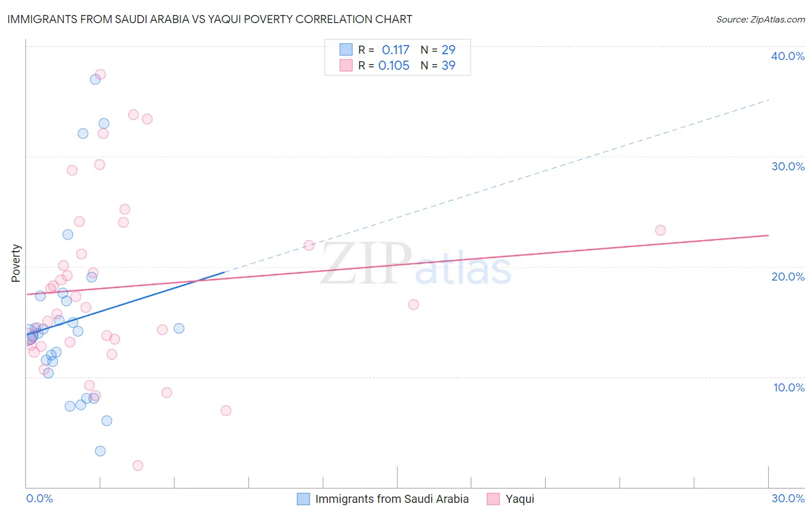
Task: Click the blue legend swatch for Saudi Arabia
Action: pos(303,499)
